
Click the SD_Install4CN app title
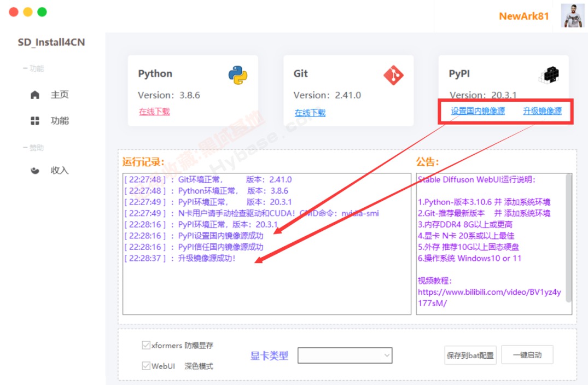click(51, 42)
